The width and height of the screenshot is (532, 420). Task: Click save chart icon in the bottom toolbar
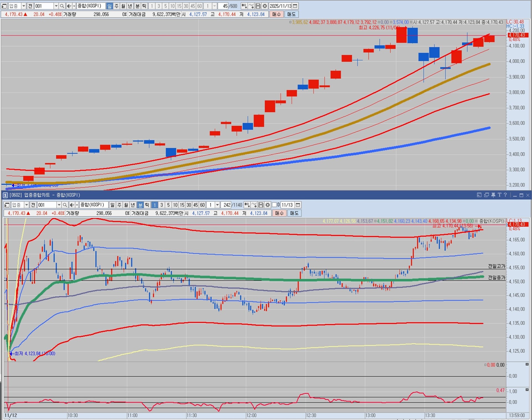point(261,205)
